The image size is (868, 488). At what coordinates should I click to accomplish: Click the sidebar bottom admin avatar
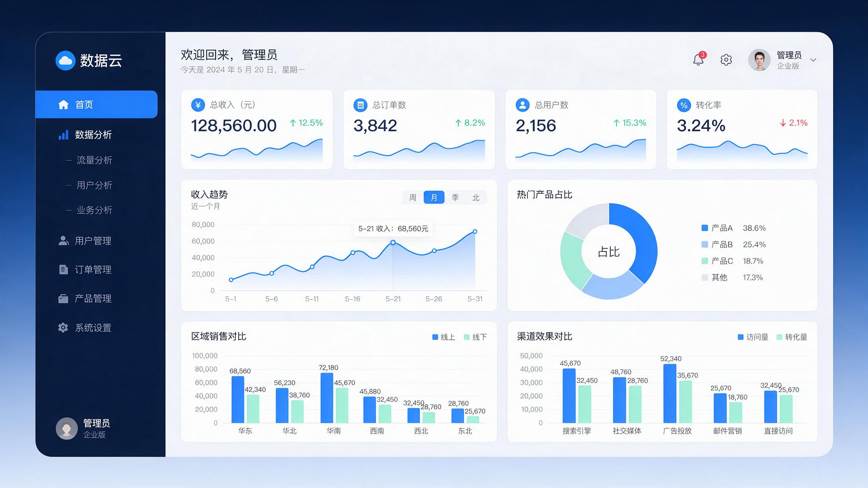click(67, 428)
